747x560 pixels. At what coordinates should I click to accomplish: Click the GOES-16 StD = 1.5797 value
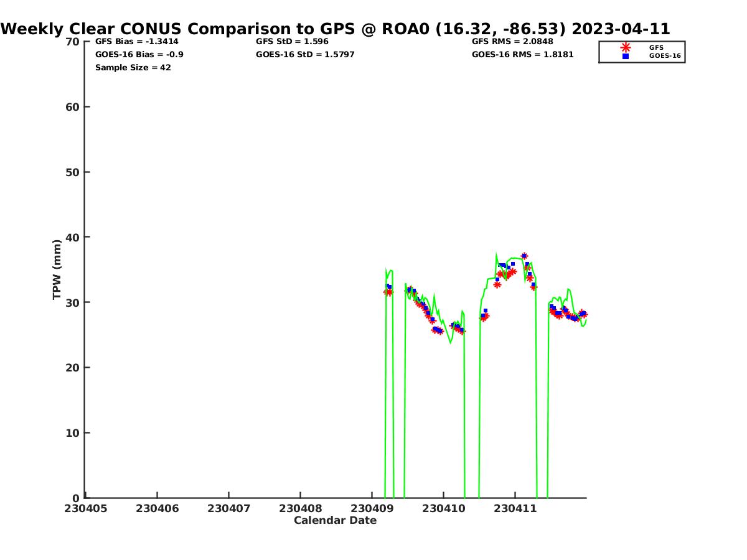[305, 55]
